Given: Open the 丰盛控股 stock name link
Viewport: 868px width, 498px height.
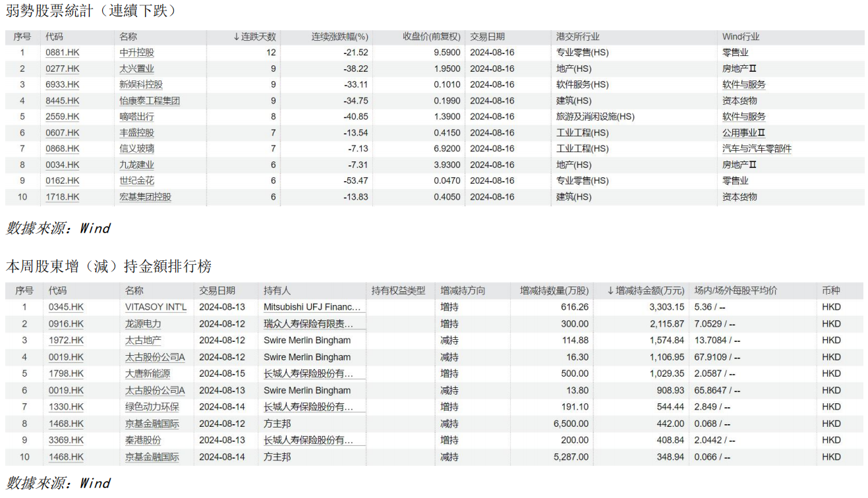Looking at the screenshot, I should point(136,132).
